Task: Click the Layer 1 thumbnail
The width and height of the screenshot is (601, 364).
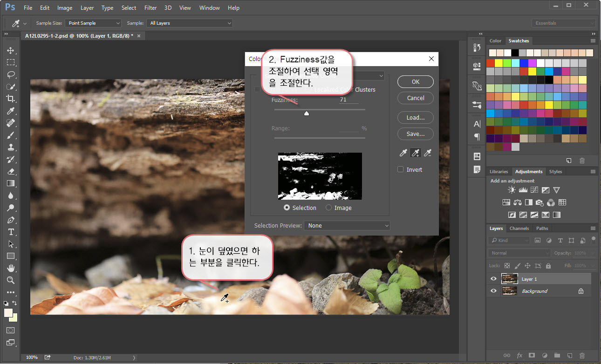Action: click(510, 279)
